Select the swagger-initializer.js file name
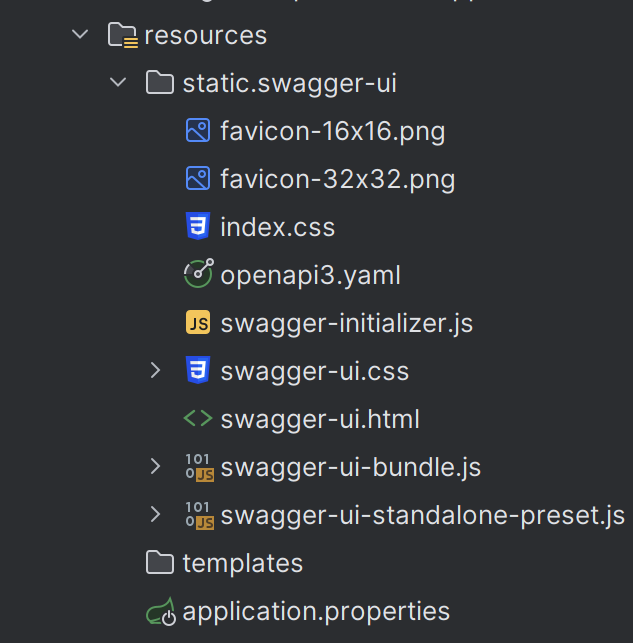 (x=347, y=324)
